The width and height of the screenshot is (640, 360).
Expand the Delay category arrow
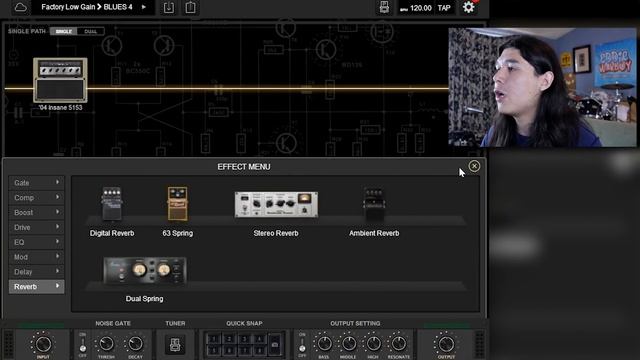pos(57,271)
